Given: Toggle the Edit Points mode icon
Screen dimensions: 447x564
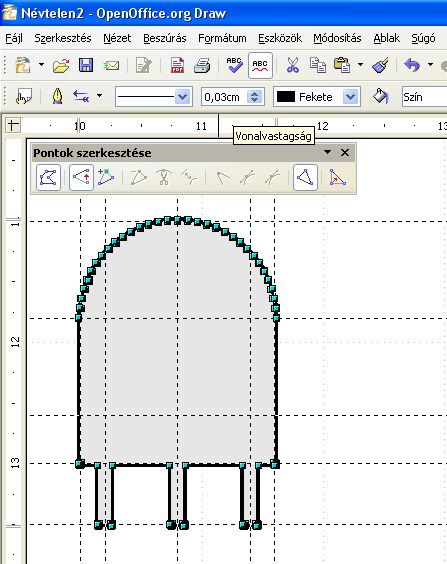Looking at the screenshot, I should [48, 177].
